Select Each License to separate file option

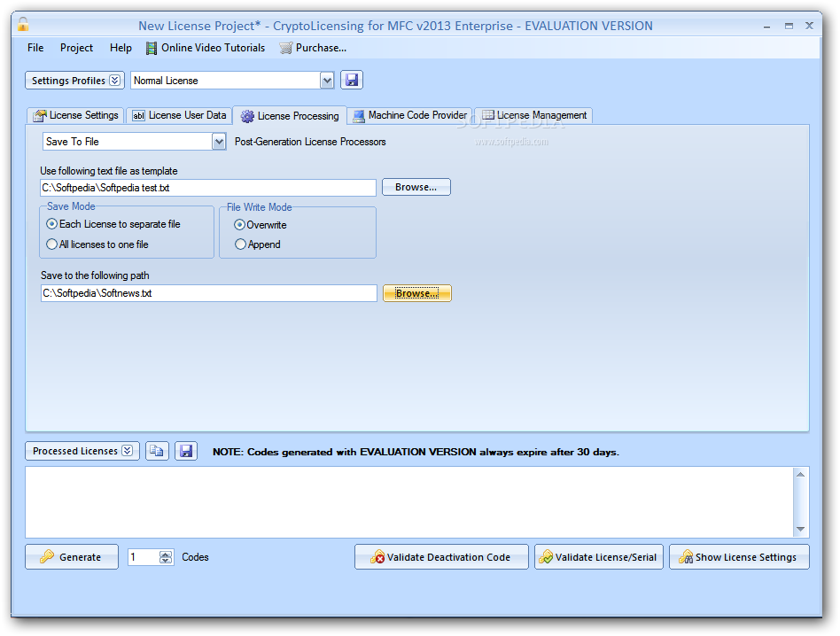[x=113, y=224]
